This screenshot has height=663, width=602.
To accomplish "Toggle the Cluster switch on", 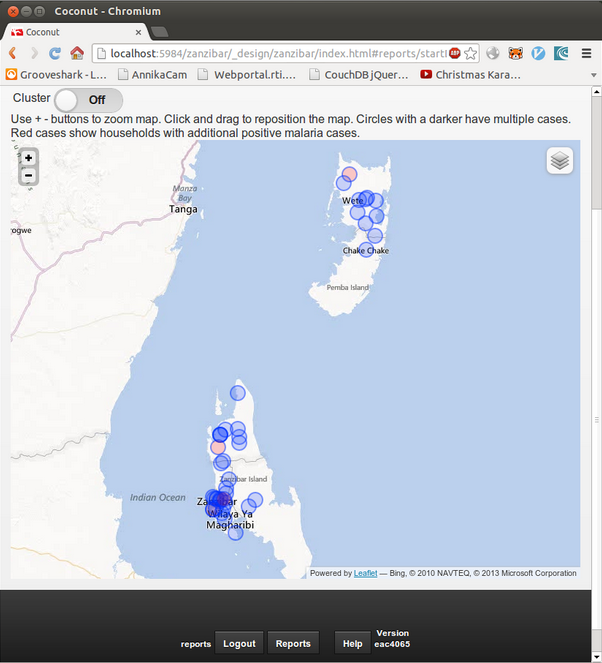I will [88, 100].
